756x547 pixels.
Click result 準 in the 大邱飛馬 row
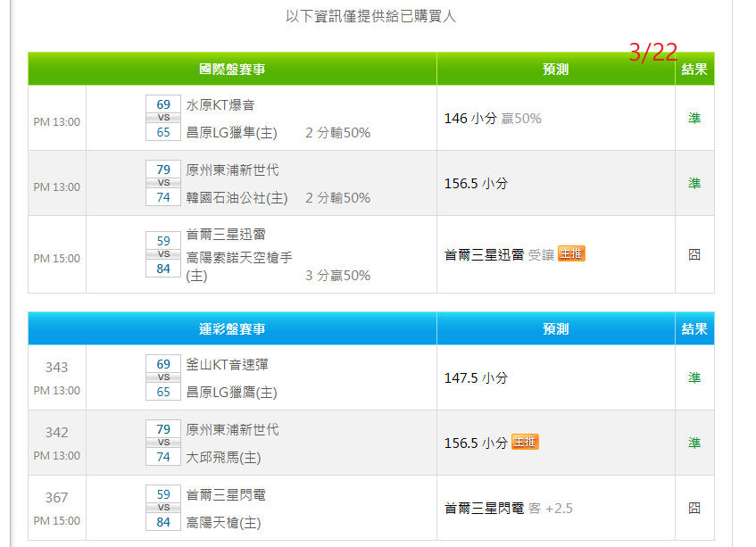pyautogui.click(x=694, y=443)
